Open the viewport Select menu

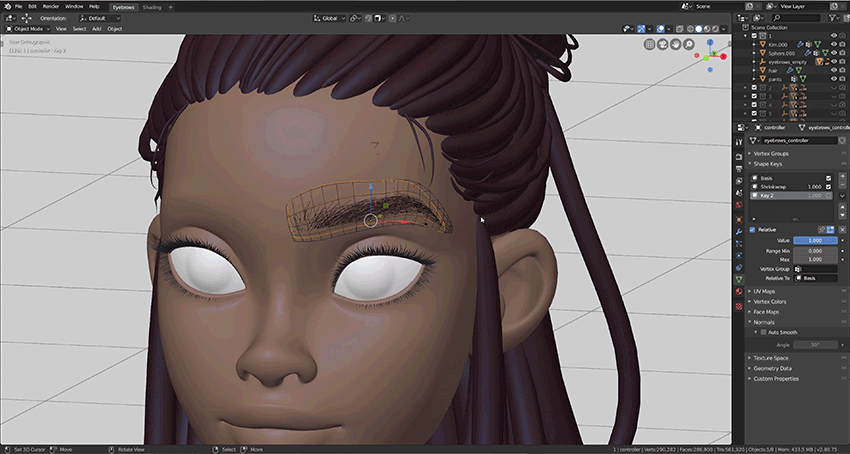click(79, 29)
